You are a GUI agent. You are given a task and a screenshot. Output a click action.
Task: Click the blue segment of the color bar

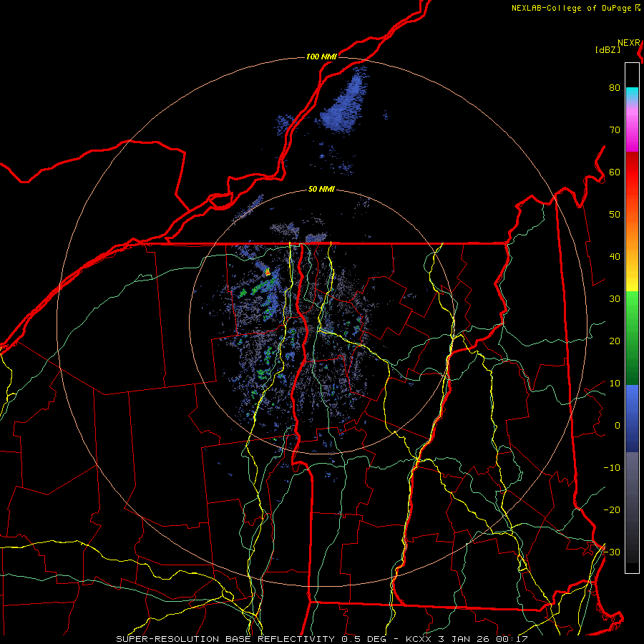click(632, 419)
